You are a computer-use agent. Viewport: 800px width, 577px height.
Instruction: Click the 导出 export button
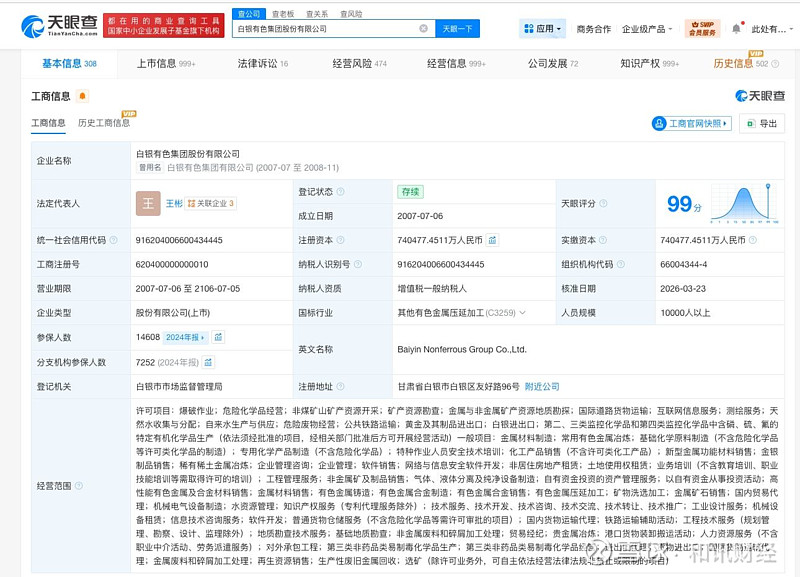762,123
